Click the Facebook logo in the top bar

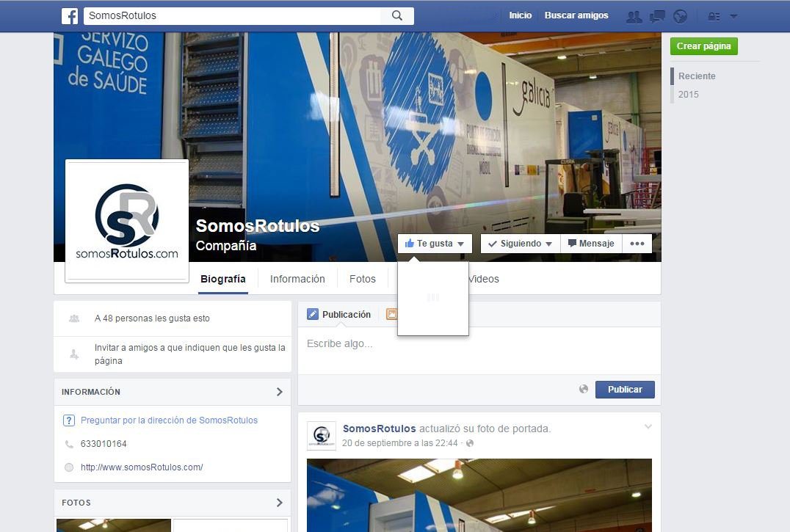pyautogui.click(x=70, y=15)
